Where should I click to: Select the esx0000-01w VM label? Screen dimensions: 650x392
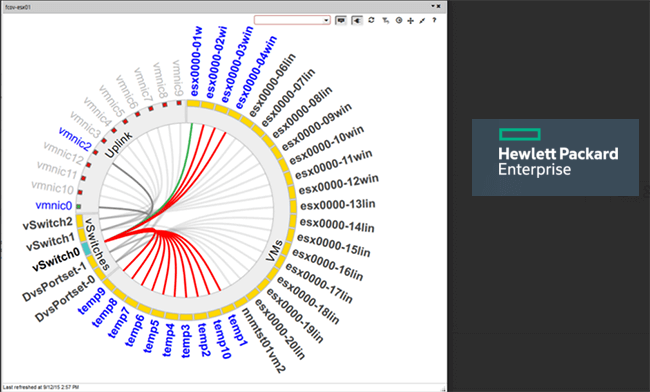pyautogui.click(x=196, y=61)
